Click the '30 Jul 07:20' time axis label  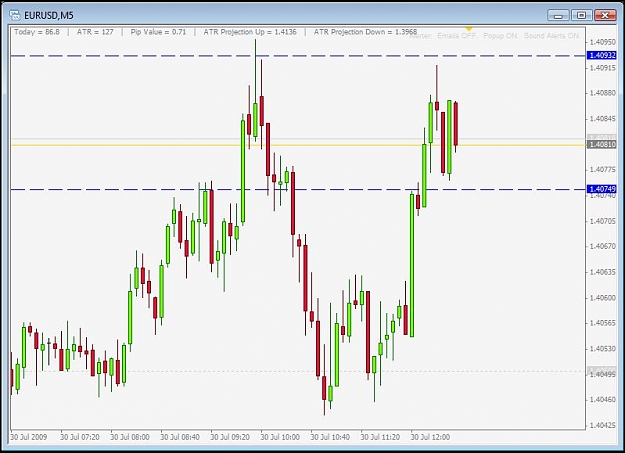click(x=80, y=437)
